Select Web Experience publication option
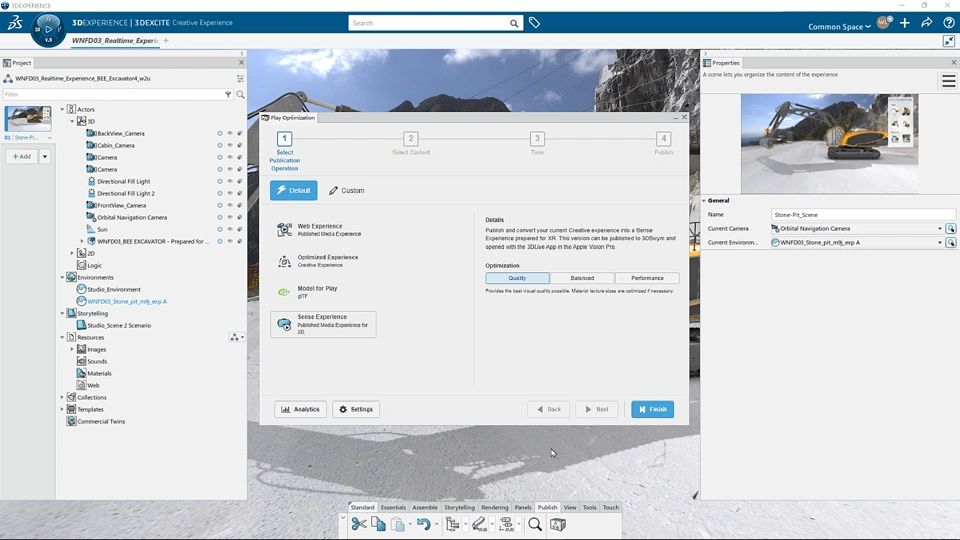960x540 pixels. click(x=323, y=230)
